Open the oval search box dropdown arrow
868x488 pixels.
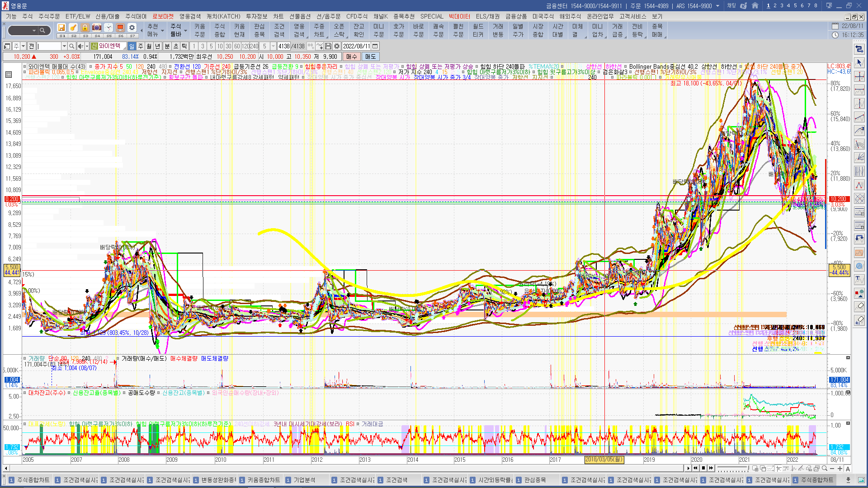(x=34, y=31)
